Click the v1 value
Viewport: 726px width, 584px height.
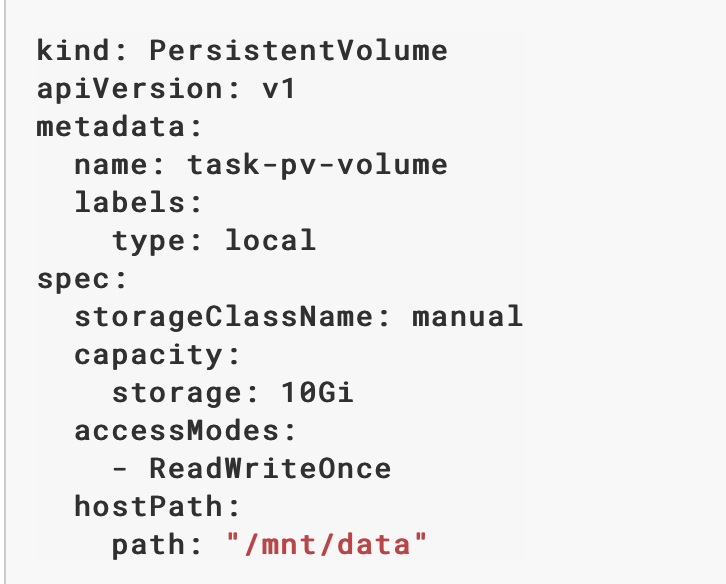point(278,88)
